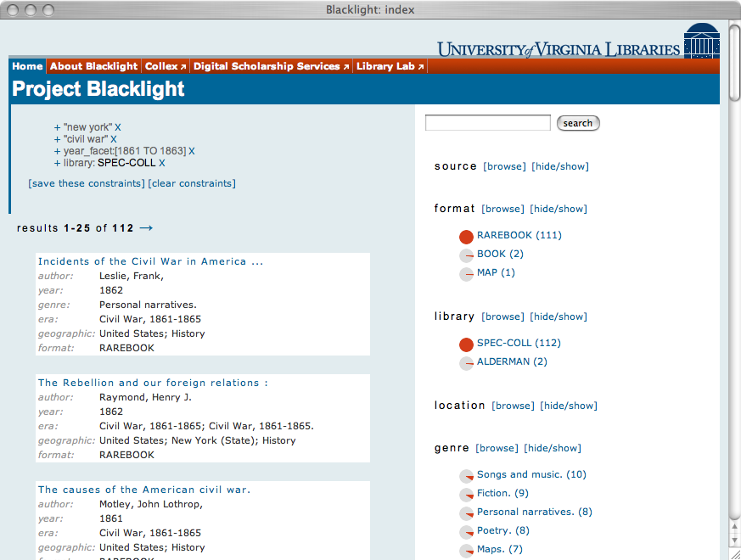This screenshot has width=741, height=560.
Task: Browse the genre facet
Action: pos(497,448)
